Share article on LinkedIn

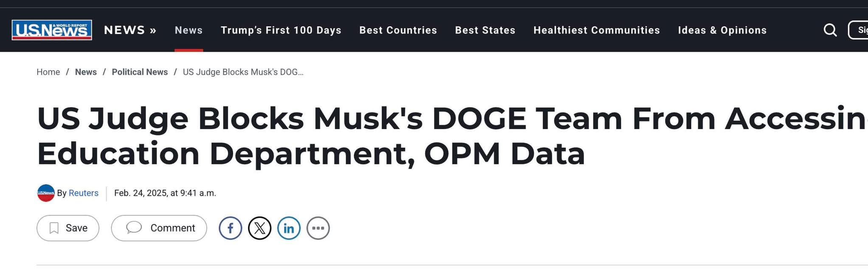(x=289, y=228)
